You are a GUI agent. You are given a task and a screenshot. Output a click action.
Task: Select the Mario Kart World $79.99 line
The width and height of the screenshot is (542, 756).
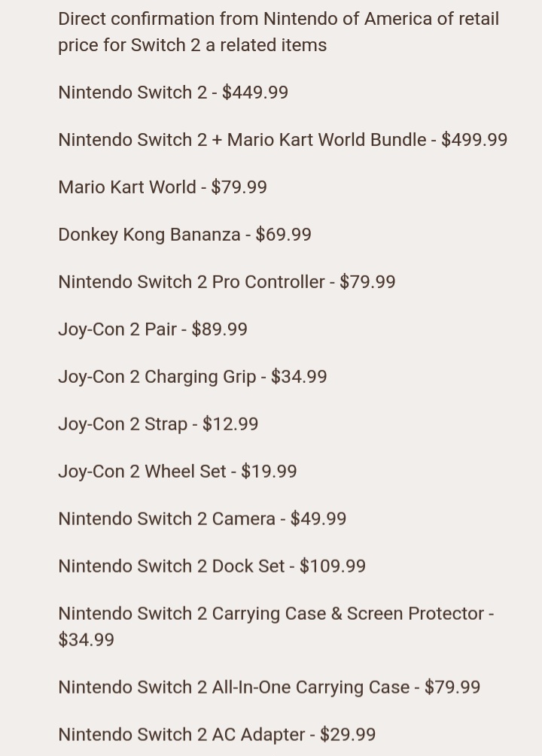point(163,187)
